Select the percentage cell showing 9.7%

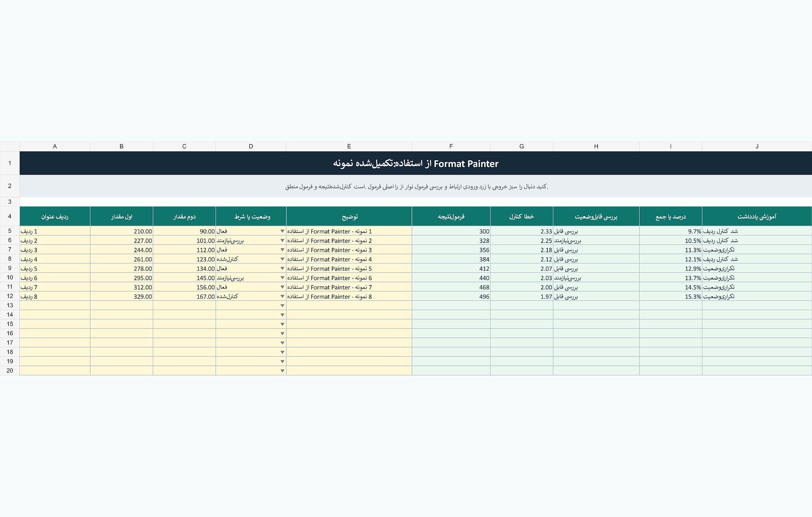[x=671, y=231]
